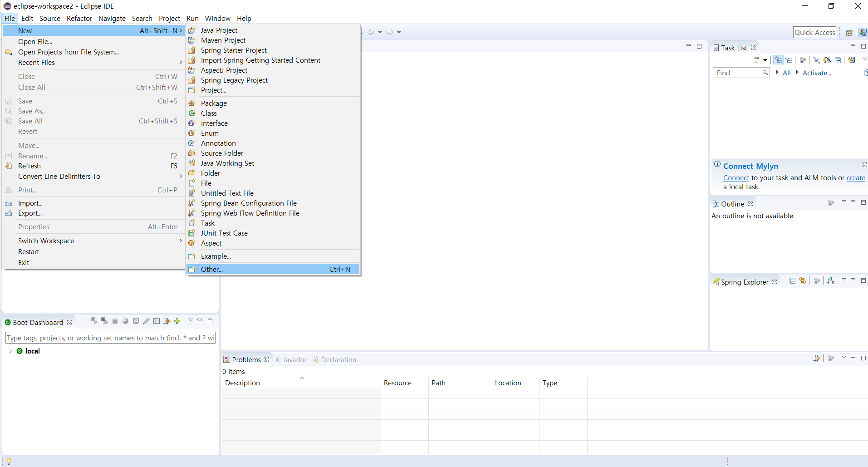This screenshot has width=868, height=467.
Task: Click the Synchronize Changed icon in Task List
Action: click(x=852, y=60)
